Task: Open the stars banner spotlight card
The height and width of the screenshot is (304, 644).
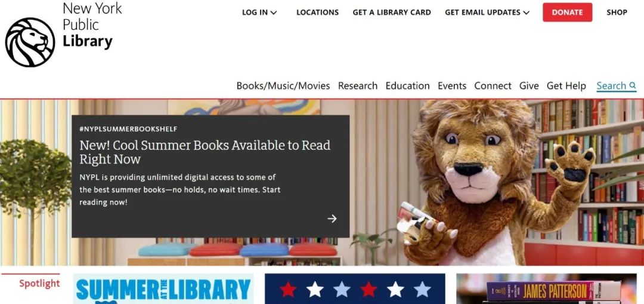Action: 355,289
